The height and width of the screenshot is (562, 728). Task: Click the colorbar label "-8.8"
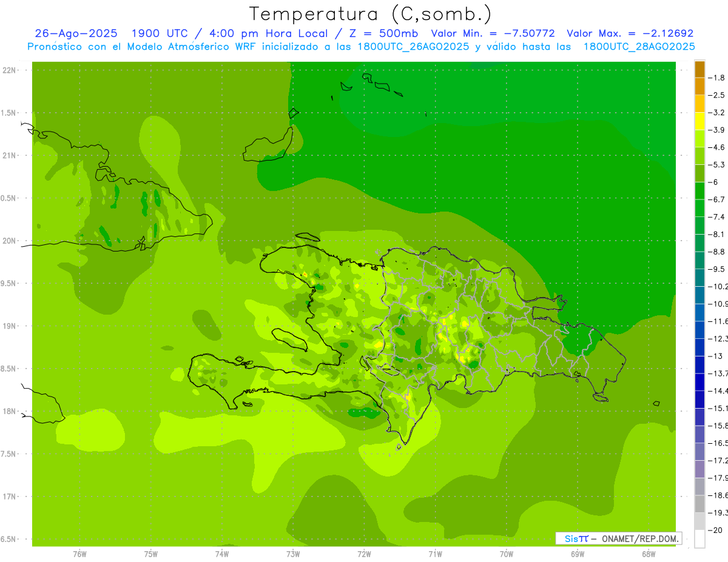click(x=716, y=252)
